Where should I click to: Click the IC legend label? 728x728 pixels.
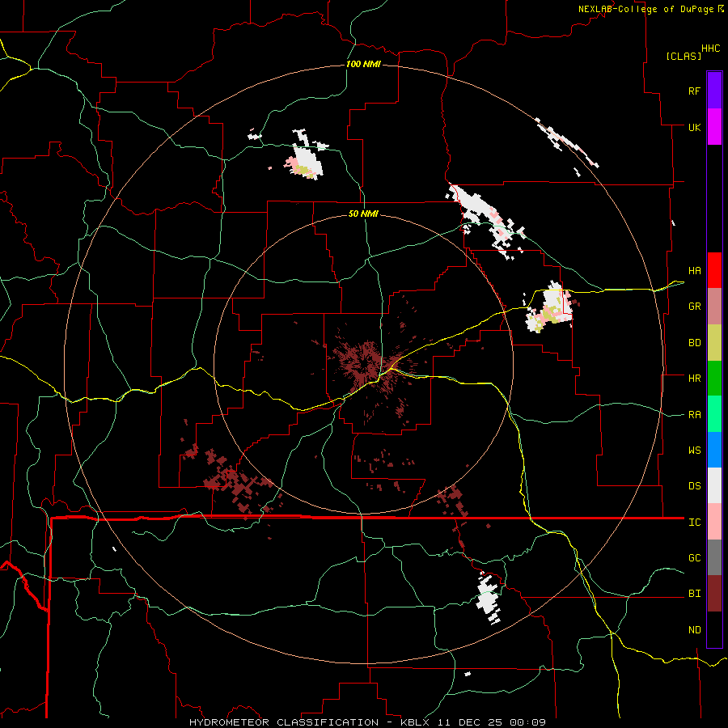[694, 523]
